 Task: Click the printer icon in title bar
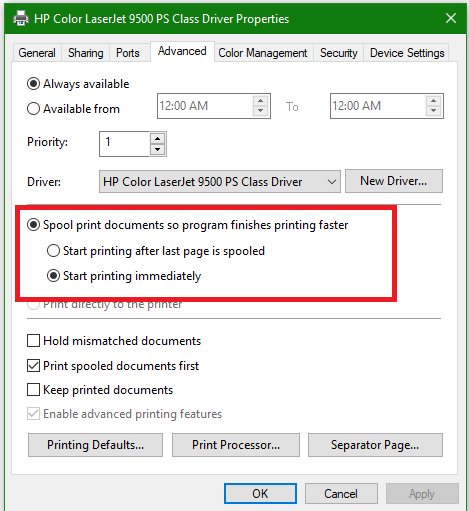click(x=21, y=18)
